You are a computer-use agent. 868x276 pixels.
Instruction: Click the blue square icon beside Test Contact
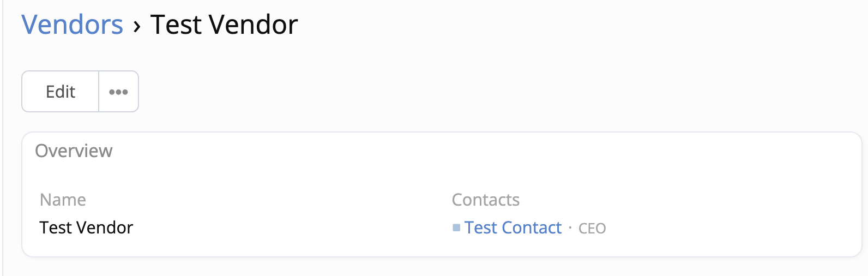tap(456, 227)
